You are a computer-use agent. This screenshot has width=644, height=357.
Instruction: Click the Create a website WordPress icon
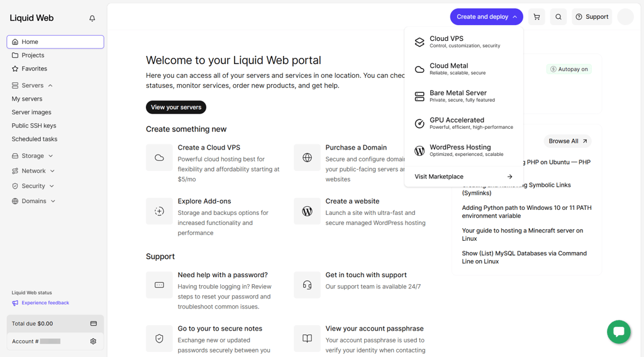307,211
